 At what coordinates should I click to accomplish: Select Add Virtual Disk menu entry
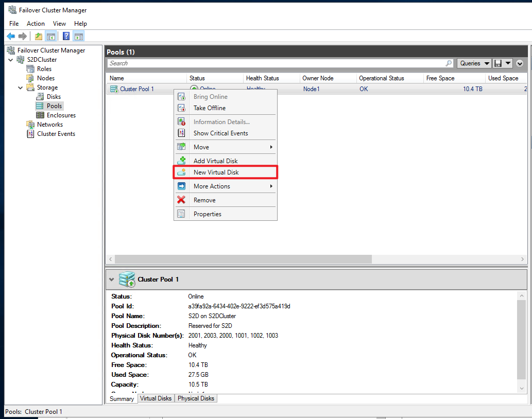(225, 161)
